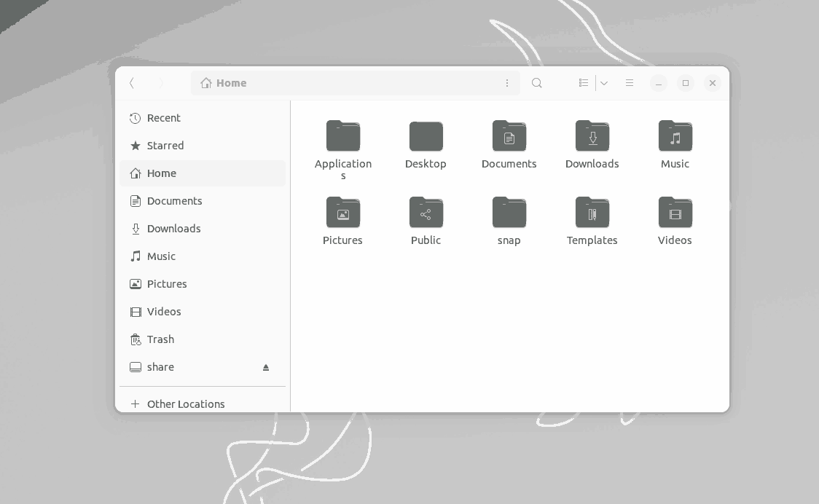819x504 pixels.
Task: Click the forward navigation arrow
Action: (160, 83)
